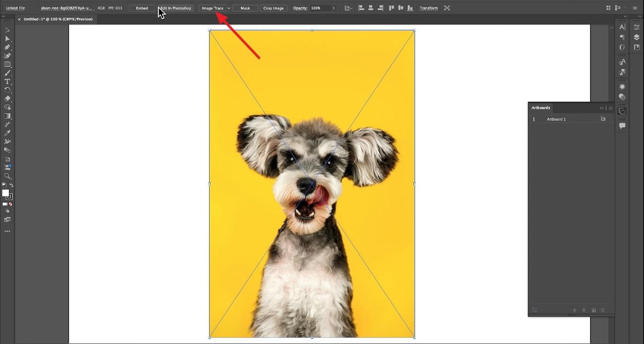Click Artboard 1 options icon
The height and width of the screenshot is (344, 644).
tap(603, 119)
